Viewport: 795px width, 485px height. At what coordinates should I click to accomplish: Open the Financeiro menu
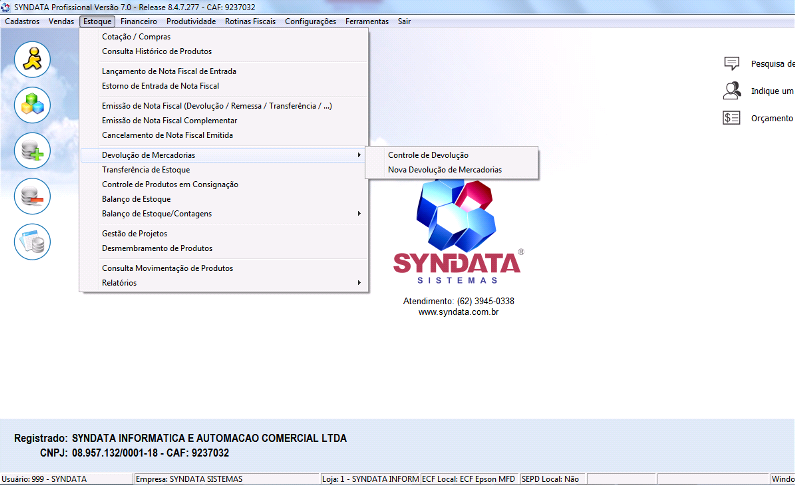coord(138,21)
